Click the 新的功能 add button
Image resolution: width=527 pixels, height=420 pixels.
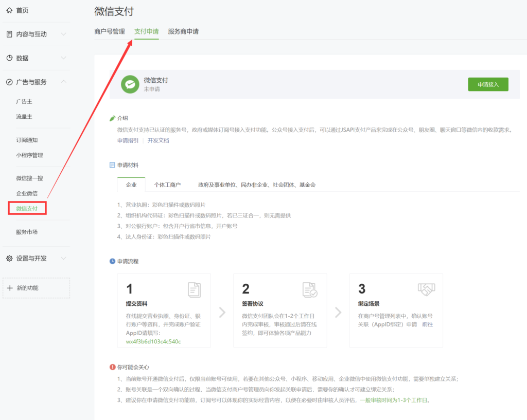[x=37, y=288]
